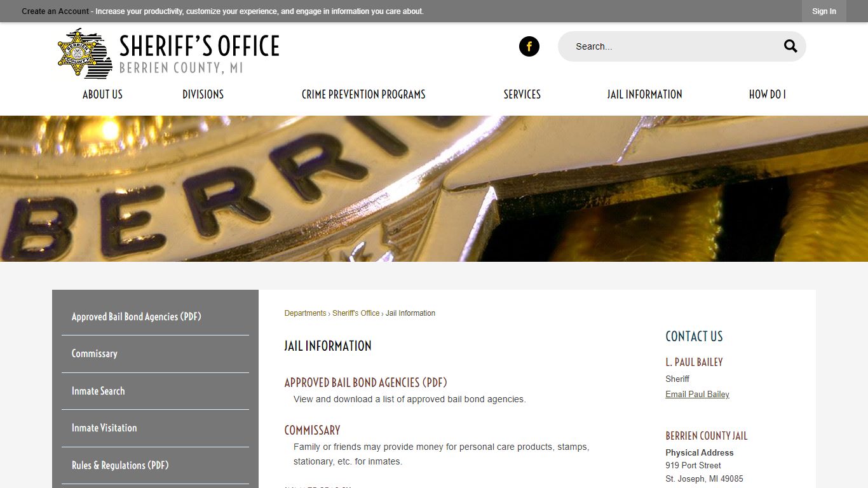Select 'St. Joseph, MI 49085' text
Screen dimensions: 868x488
point(704,478)
